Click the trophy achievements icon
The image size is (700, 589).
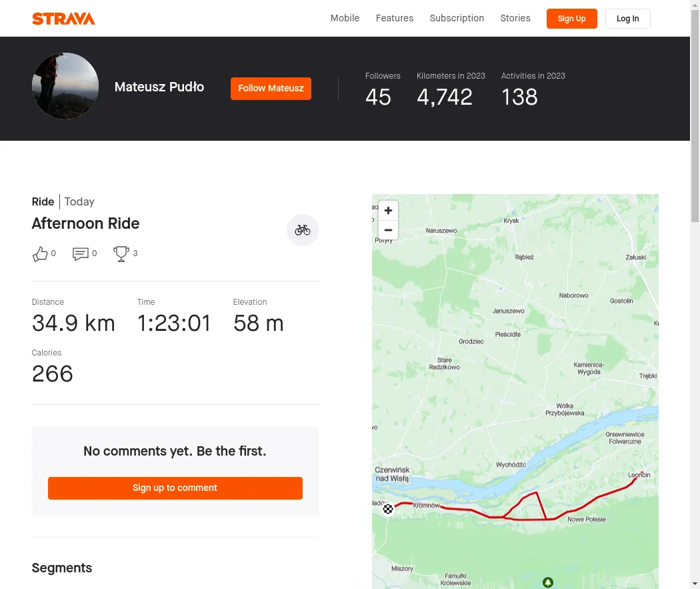click(x=121, y=253)
